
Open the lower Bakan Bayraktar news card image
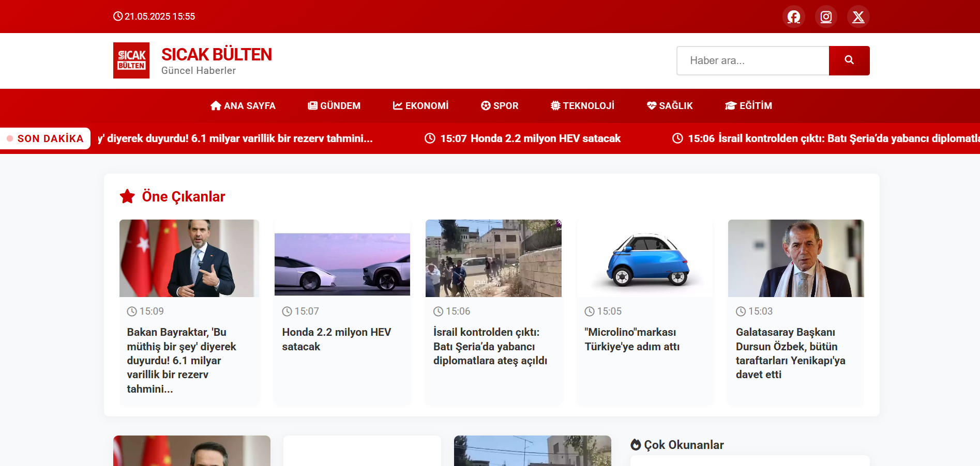pos(192,451)
